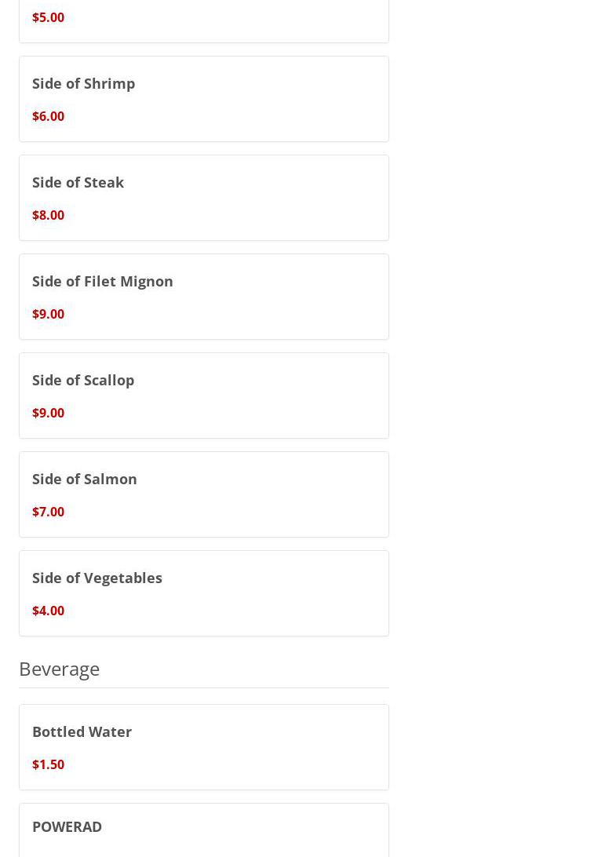Click the $9.00 price under Side of Scallop
Screen dimensions: 616x857
click(x=48, y=413)
